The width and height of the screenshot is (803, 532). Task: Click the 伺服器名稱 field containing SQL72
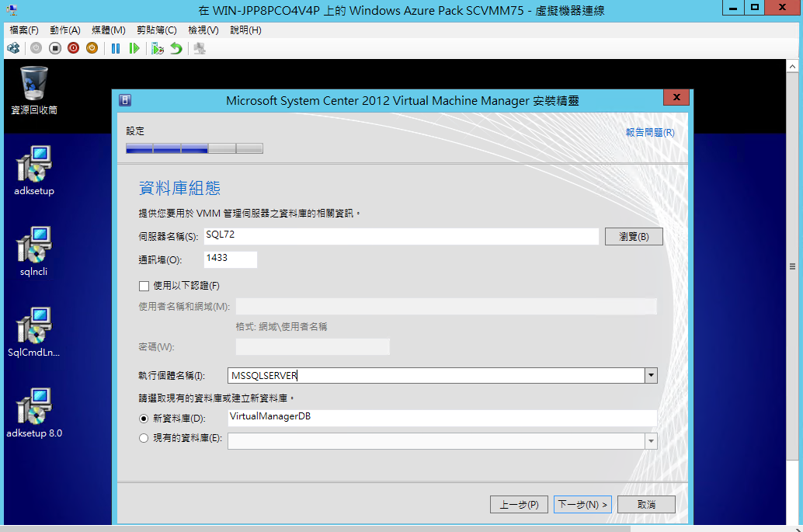click(401, 236)
